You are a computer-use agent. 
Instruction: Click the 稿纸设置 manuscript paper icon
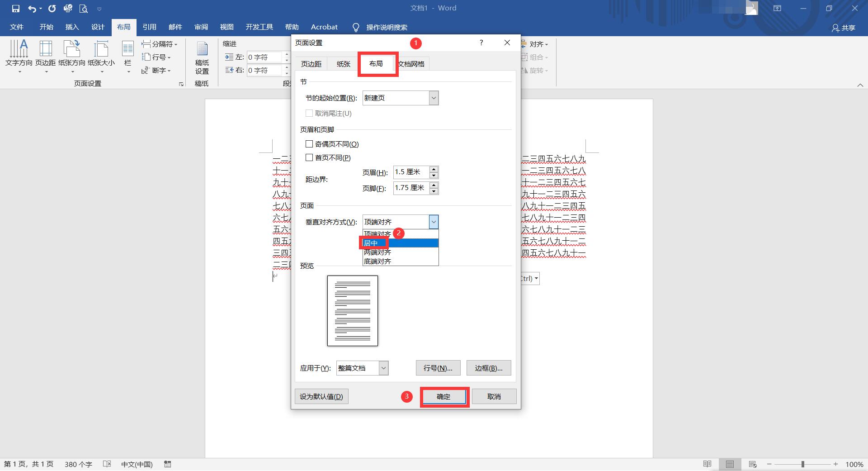click(x=202, y=57)
